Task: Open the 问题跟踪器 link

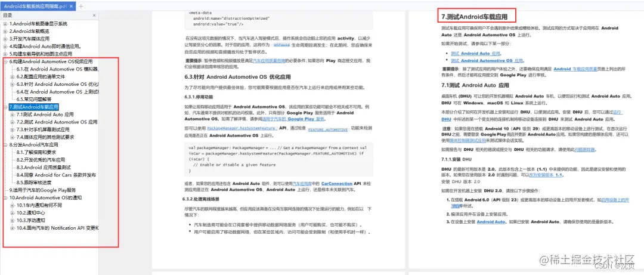Action: pyautogui.click(x=586, y=150)
